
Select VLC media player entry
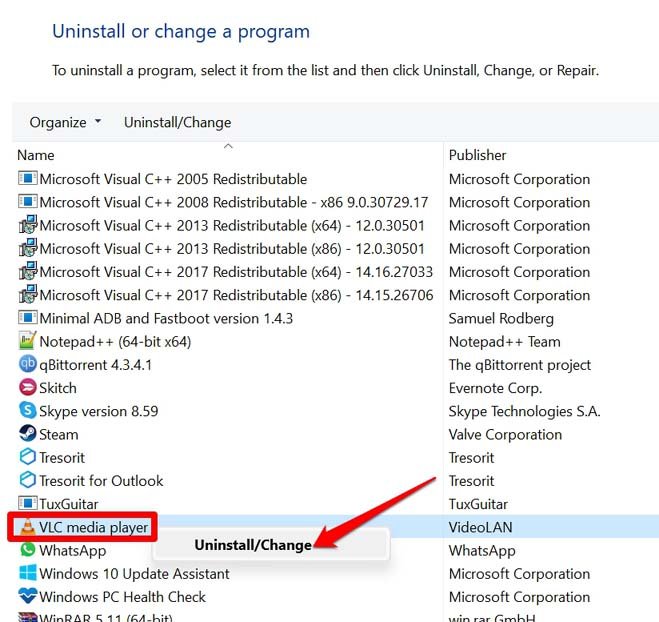click(94, 527)
